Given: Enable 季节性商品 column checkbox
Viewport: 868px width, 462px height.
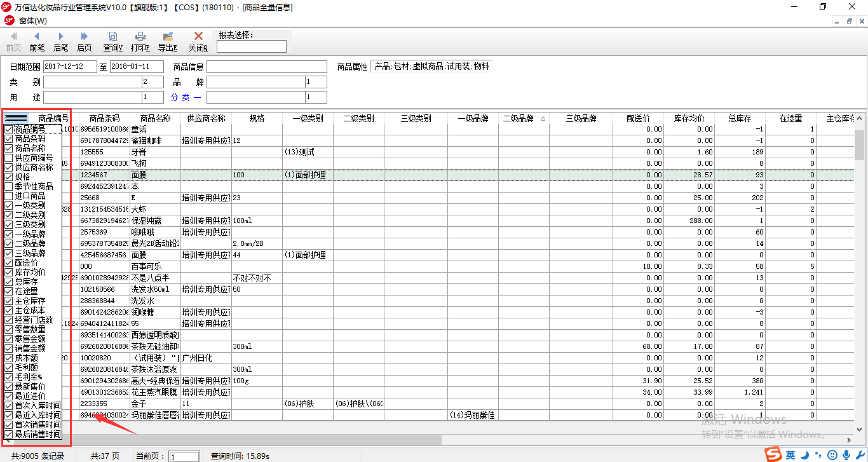Looking at the screenshot, I should coord(8,186).
